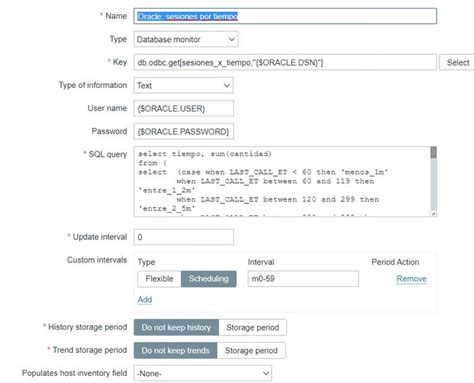Select Storage period for trends

[x=251, y=350]
